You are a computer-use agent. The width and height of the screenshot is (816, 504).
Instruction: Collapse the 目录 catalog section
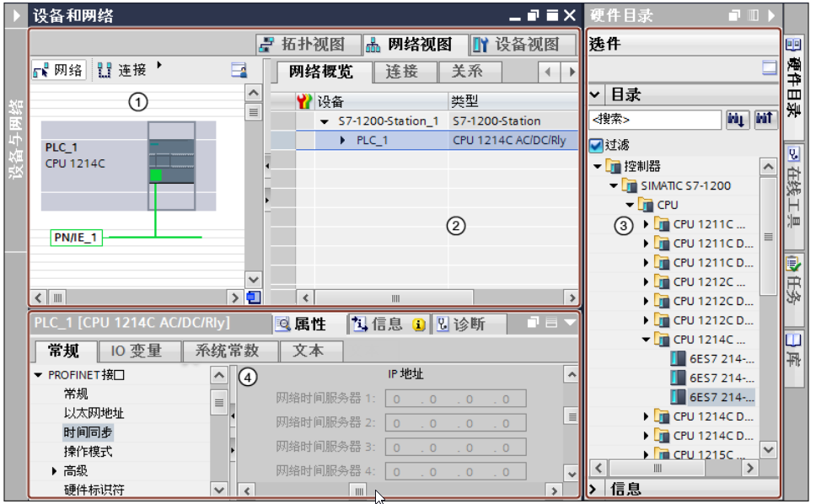[595, 94]
